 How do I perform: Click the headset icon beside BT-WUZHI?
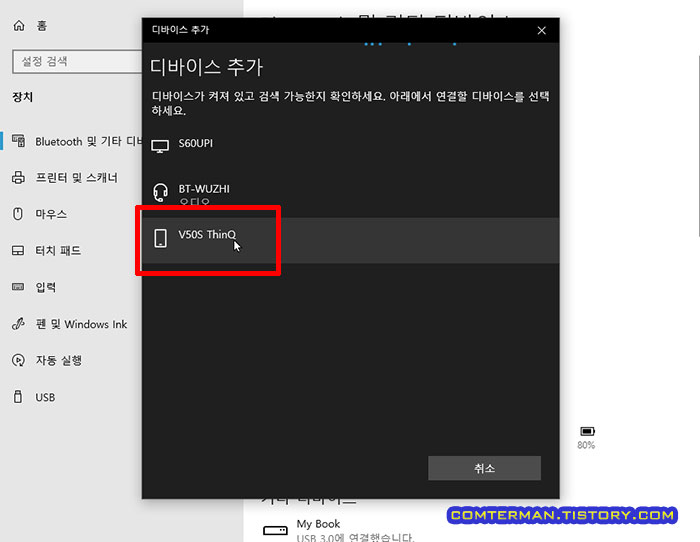pos(160,192)
